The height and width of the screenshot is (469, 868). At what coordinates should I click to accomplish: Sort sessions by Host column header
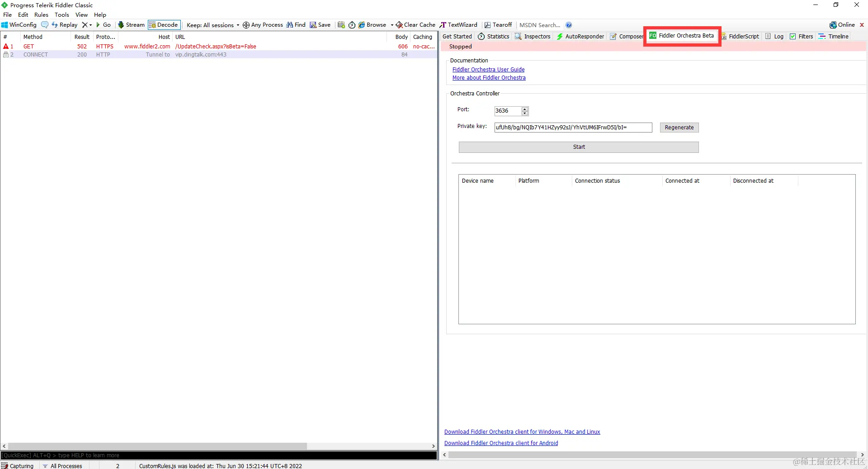[x=146, y=37]
